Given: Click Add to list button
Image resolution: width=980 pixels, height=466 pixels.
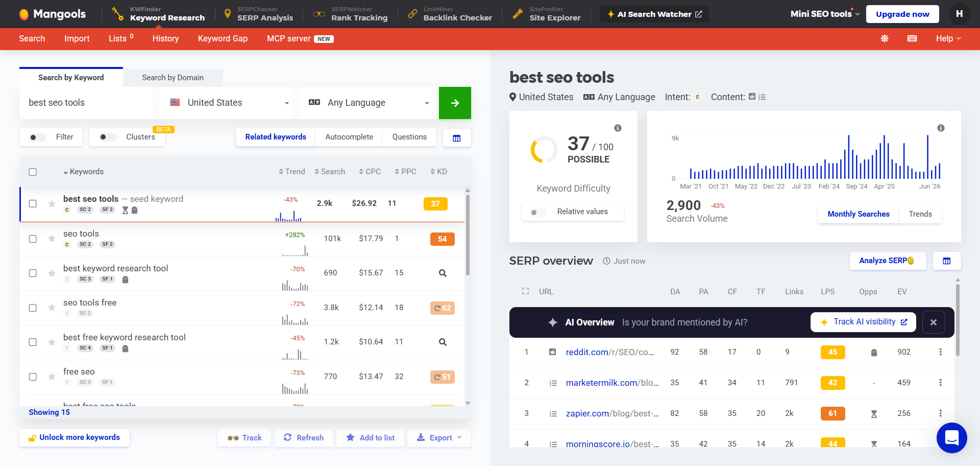Looking at the screenshot, I should [371, 438].
